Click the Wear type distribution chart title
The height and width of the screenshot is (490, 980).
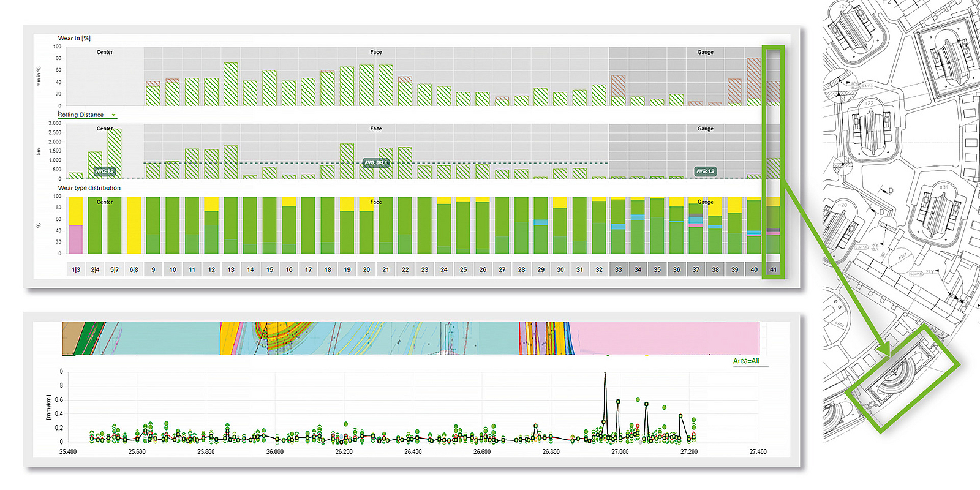[x=89, y=188]
